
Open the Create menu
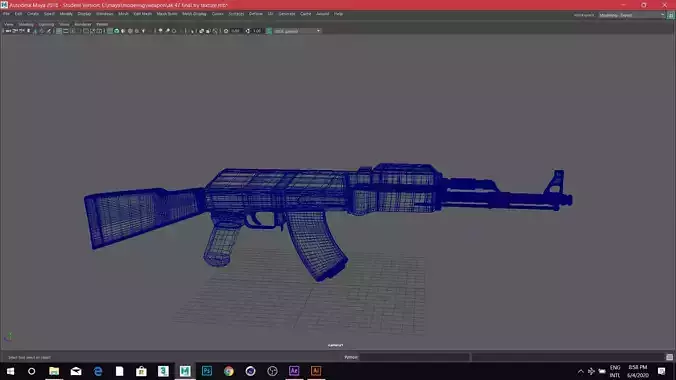click(33, 14)
